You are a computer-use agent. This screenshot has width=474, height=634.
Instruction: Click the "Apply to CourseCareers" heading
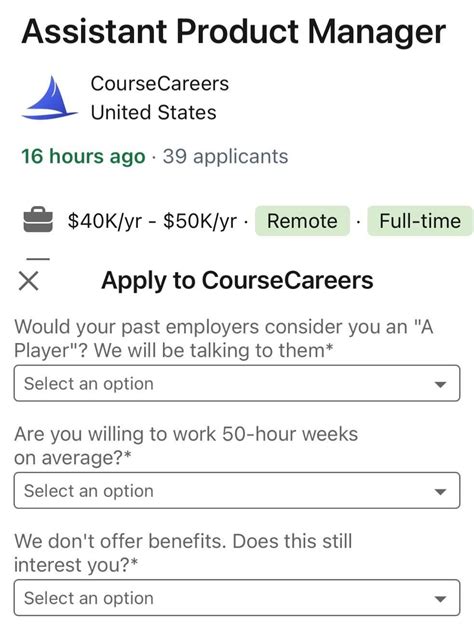pos(237,280)
